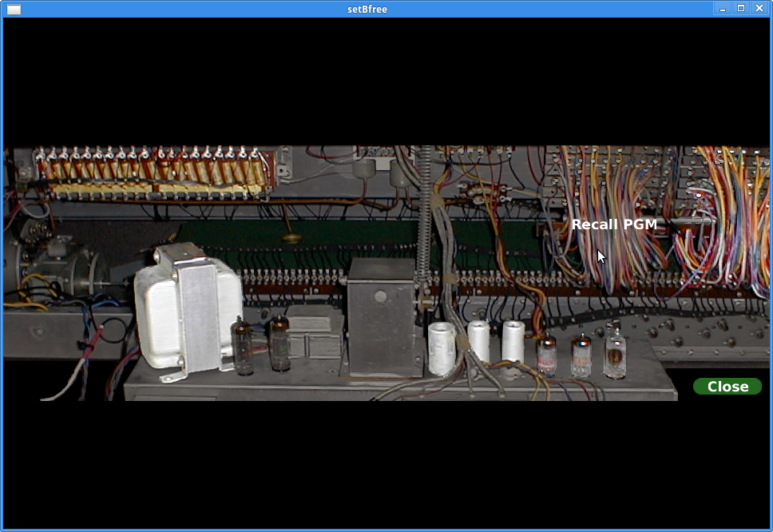773x532 pixels.
Task: Click the green Close button
Action: pyautogui.click(x=727, y=387)
